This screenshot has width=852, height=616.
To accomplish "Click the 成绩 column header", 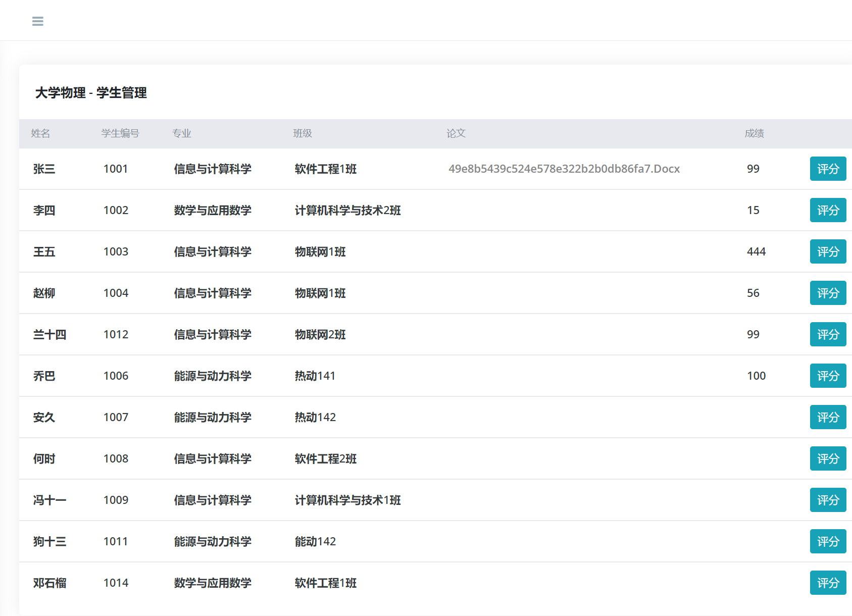I will click(x=754, y=133).
